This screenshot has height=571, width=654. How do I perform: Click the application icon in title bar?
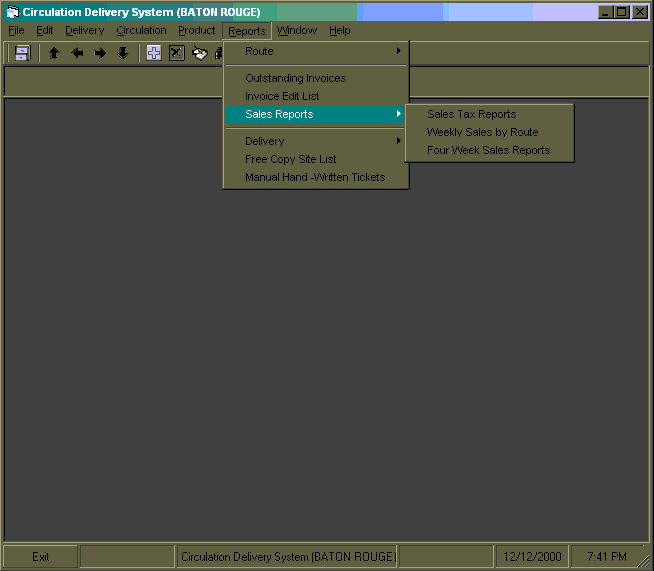pos(13,12)
